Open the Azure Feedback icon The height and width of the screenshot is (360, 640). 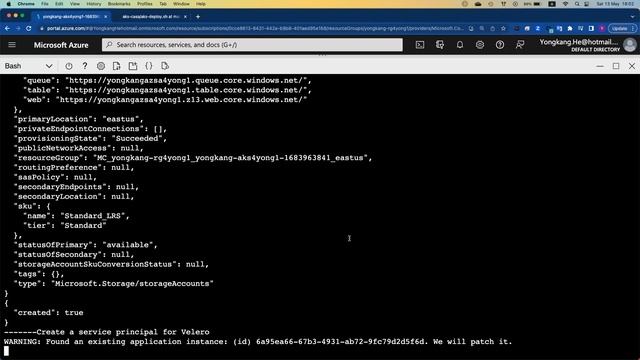(520, 45)
